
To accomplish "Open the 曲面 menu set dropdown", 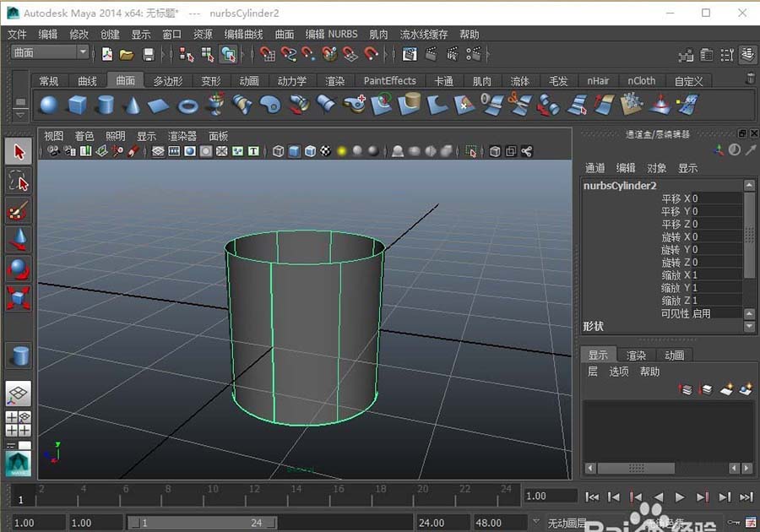I will tap(49, 52).
